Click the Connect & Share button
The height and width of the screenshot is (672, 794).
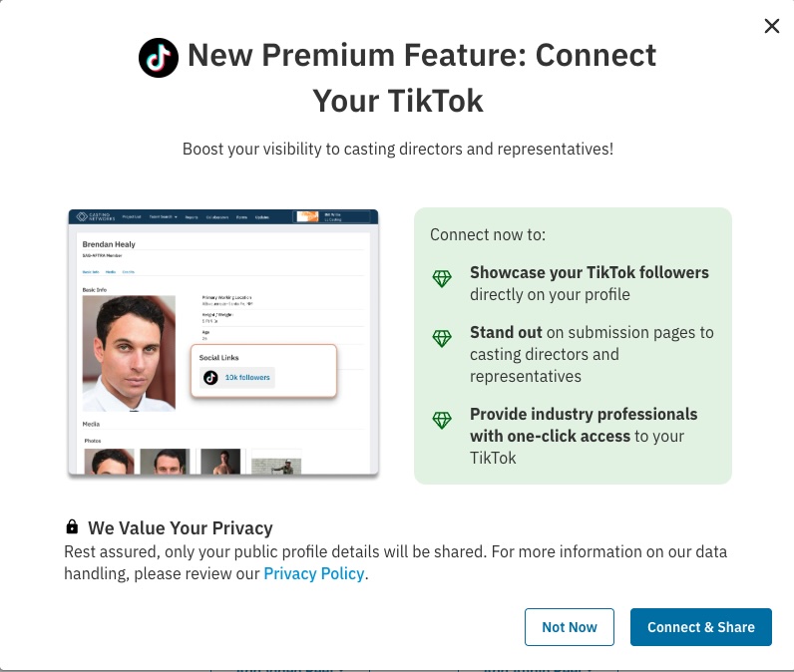(x=700, y=627)
